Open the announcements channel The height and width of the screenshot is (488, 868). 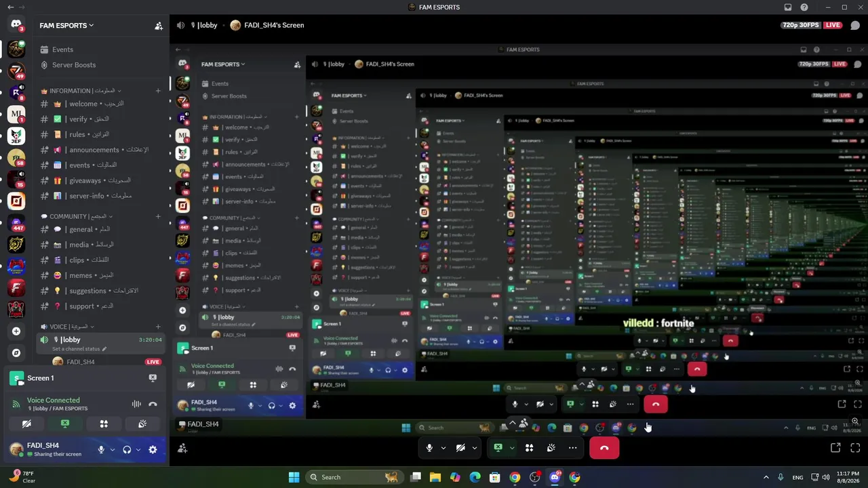[101, 150]
